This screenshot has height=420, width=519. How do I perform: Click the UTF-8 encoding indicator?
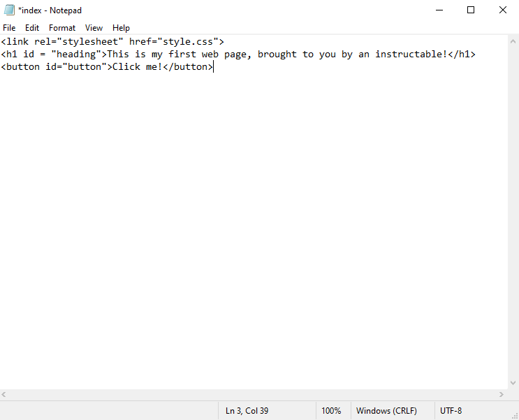click(x=451, y=411)
